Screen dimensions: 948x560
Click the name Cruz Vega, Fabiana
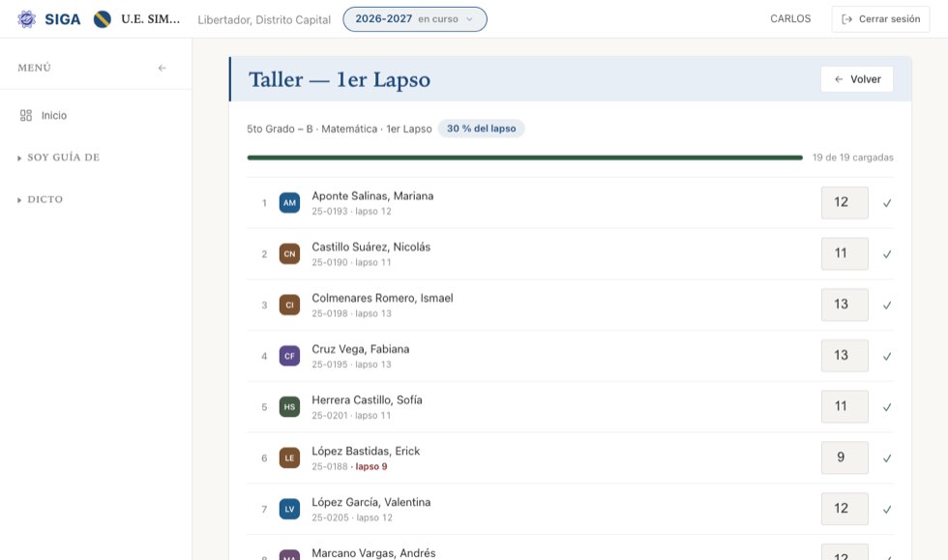click(360, 349)
